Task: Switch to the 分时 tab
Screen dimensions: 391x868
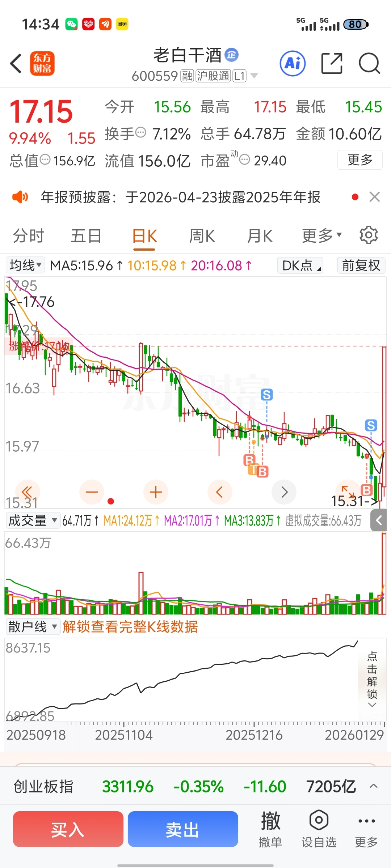Action: [x=28, y=236]
